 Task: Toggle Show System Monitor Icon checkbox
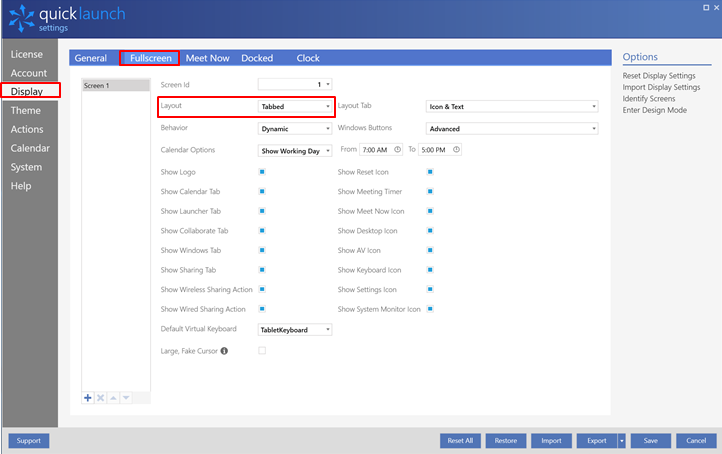tap(430, 308)
